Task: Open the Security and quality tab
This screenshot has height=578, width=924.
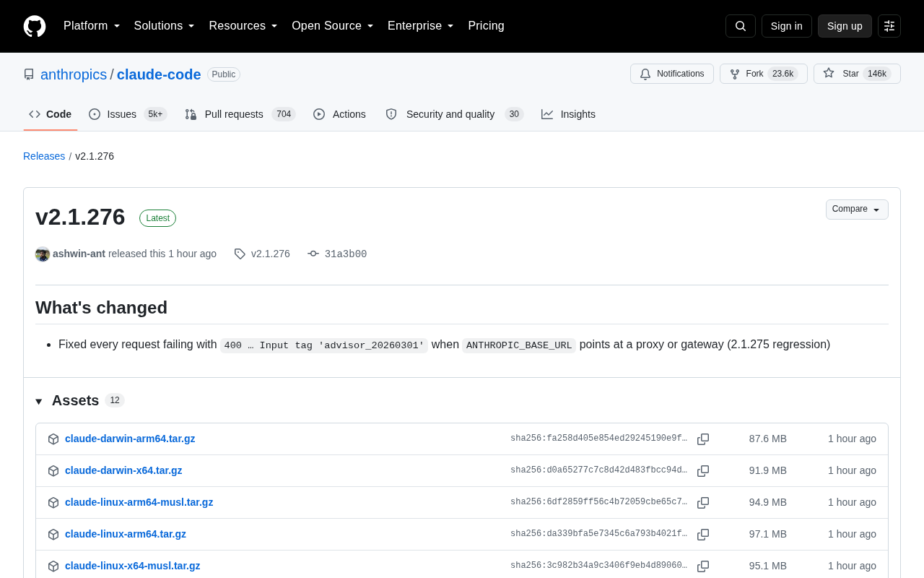Action: pyautogui.click(x=454, y=114)
